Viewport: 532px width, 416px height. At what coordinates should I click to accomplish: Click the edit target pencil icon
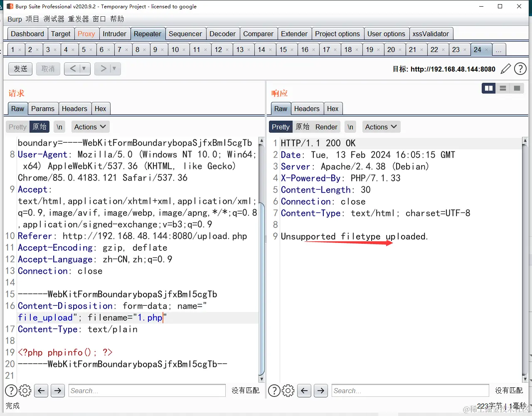pyautogui.click(x=505, y=69)
